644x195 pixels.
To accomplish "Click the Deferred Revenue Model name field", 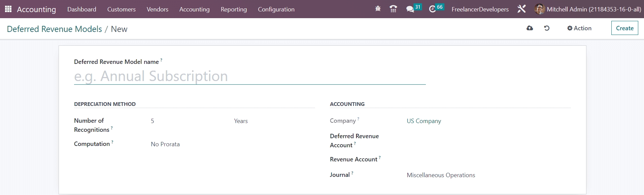I will (249, 76).
